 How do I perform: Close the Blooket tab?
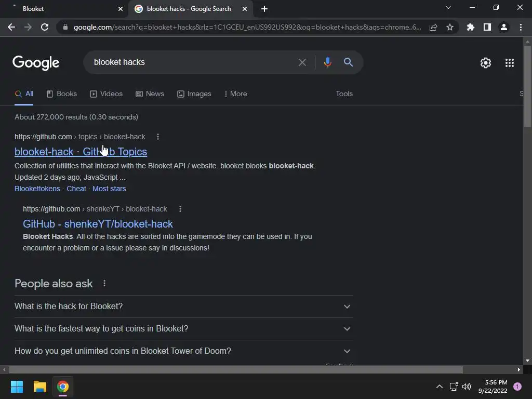(121, 9)
